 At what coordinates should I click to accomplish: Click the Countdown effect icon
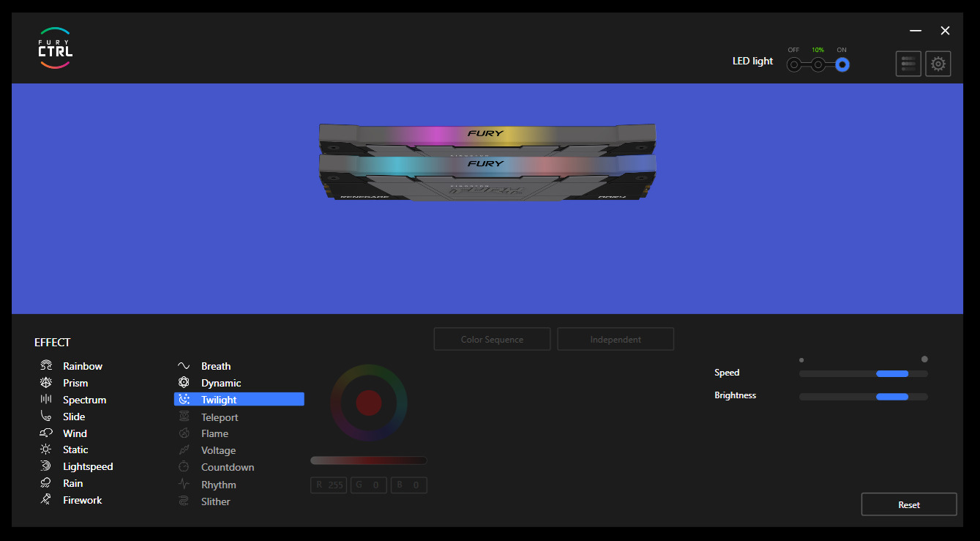[184, 467]
